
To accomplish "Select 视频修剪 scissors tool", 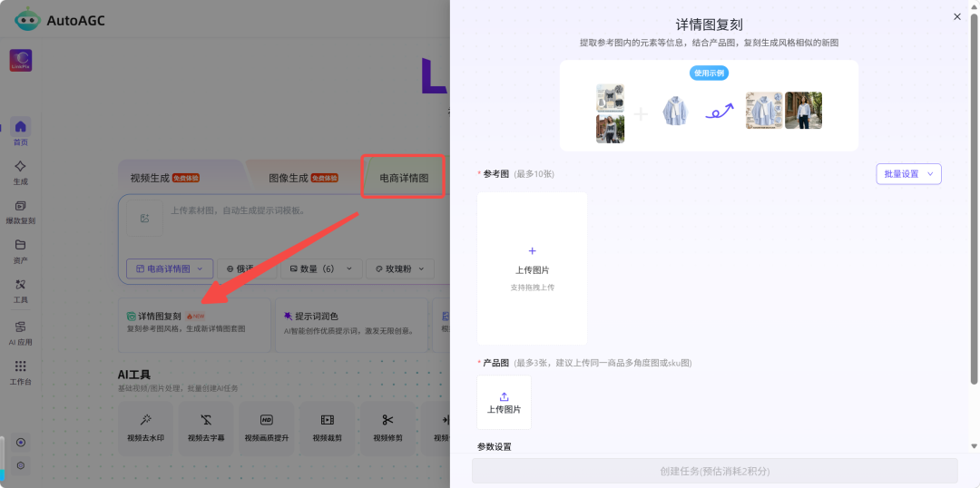I will pyautogui.click(x=387, y=428).
